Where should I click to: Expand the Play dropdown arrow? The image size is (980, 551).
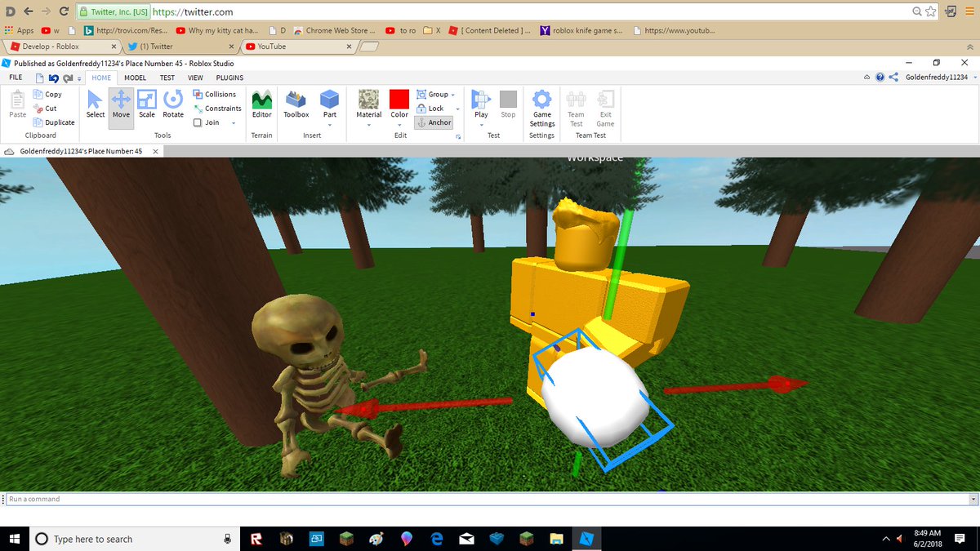pyautogui.click(x=481, y=124)
